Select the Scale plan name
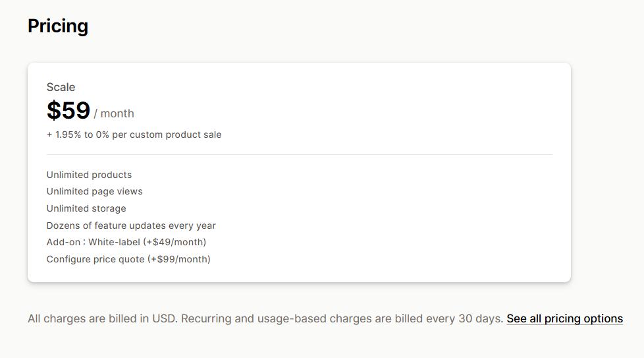The width and height of the screenshot is (644, 358). pos(61,87)
